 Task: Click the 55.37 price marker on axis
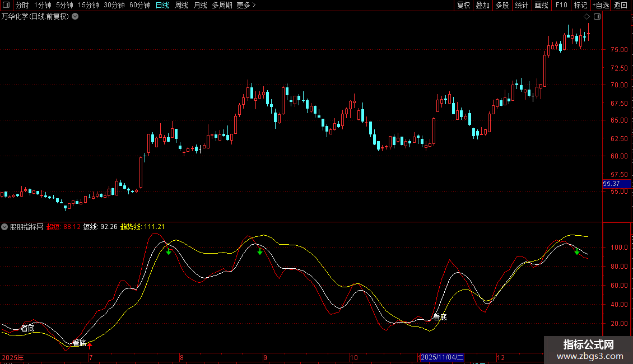coord(611,184)
